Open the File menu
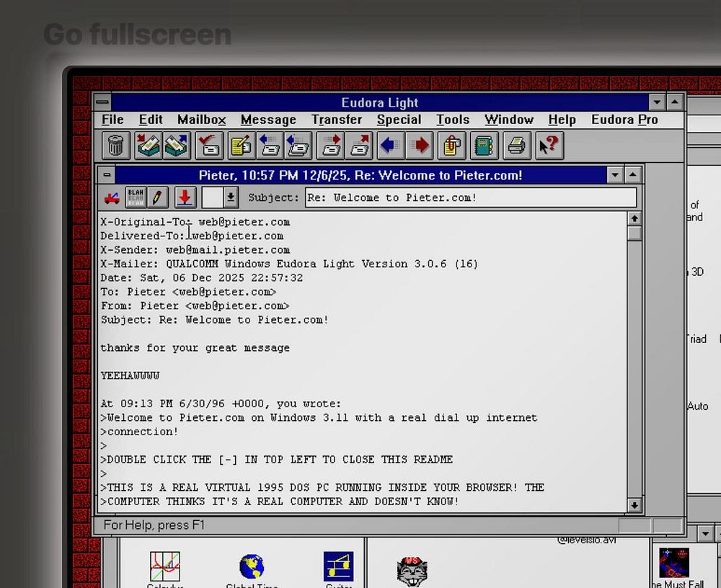 click(x=112, y=120)
